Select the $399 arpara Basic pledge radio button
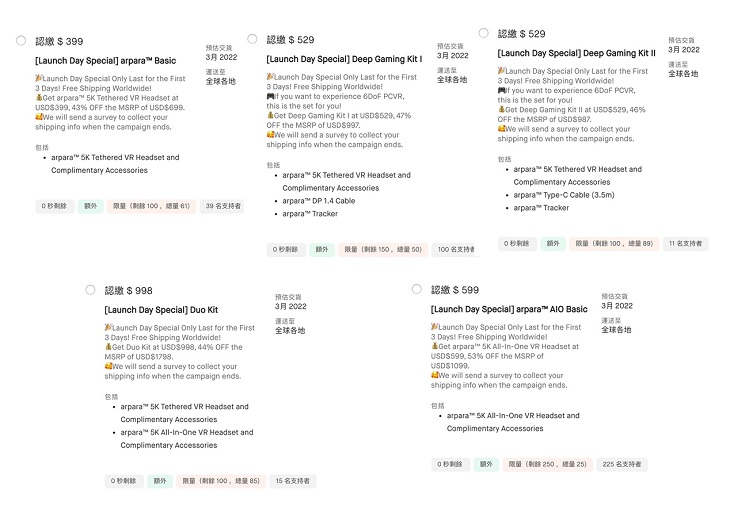Viewport: 730px width, 517px height. click(x=22, y=41)
